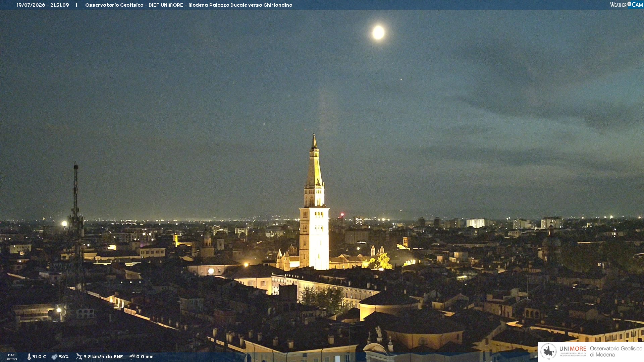
Task: Select the DATI METEO label
Action: coord(12,357)
